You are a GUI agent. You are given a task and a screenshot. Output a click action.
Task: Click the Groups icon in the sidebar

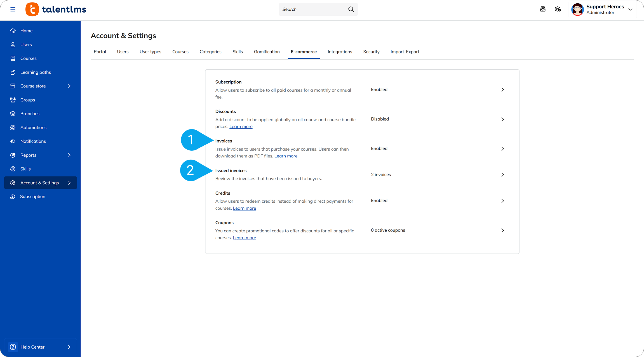13,100
